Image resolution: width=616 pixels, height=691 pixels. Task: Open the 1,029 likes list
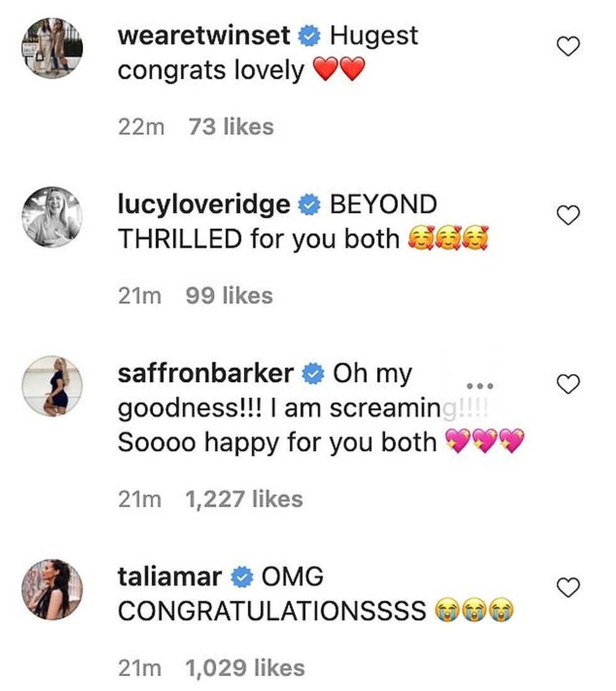[245, 668]
